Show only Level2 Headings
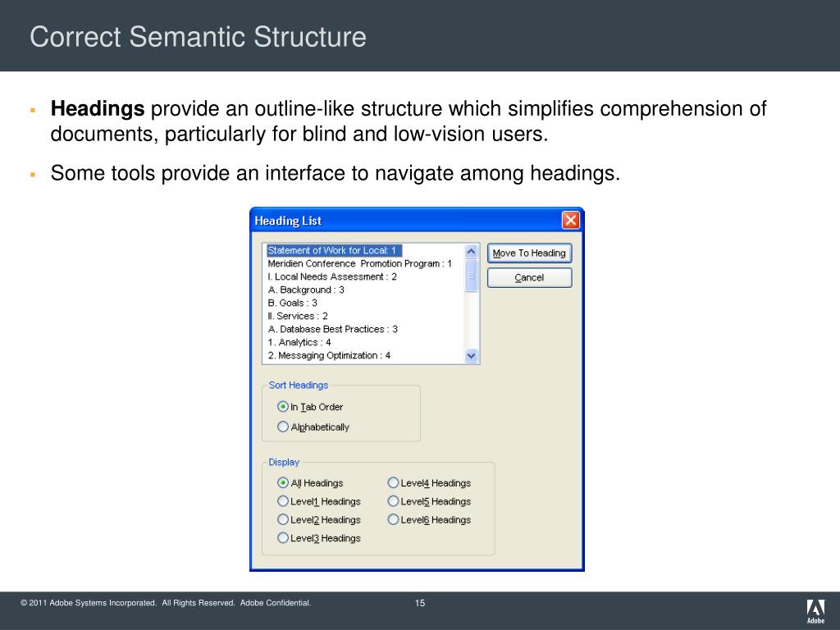Viewport: 840px width, 630px height. pos(283,520)
